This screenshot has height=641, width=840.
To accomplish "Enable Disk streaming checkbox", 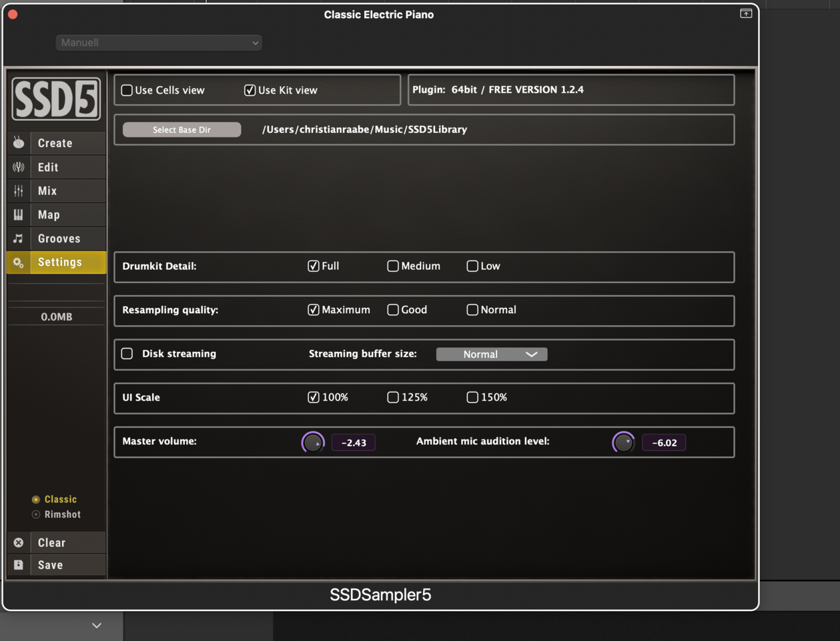I will coord(127,353).
